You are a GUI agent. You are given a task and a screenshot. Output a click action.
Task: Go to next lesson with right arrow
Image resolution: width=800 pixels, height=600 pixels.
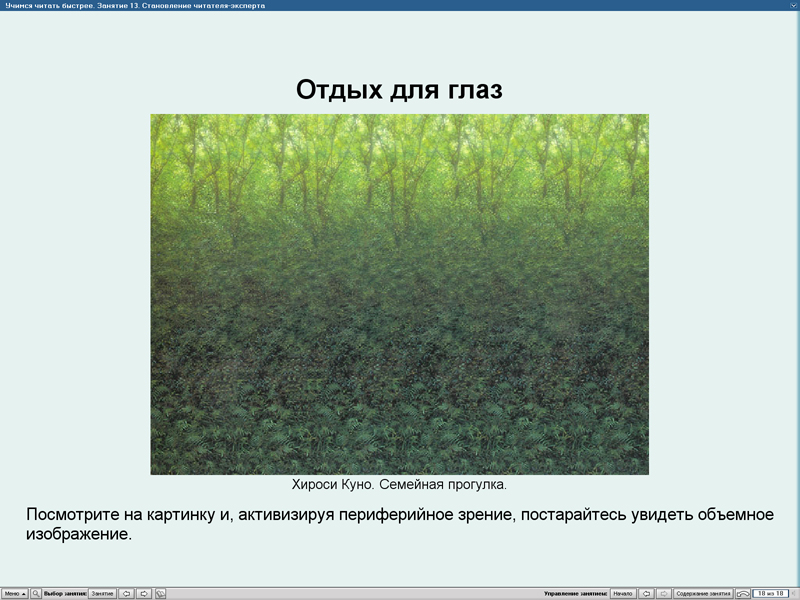(x=144, y=594)
